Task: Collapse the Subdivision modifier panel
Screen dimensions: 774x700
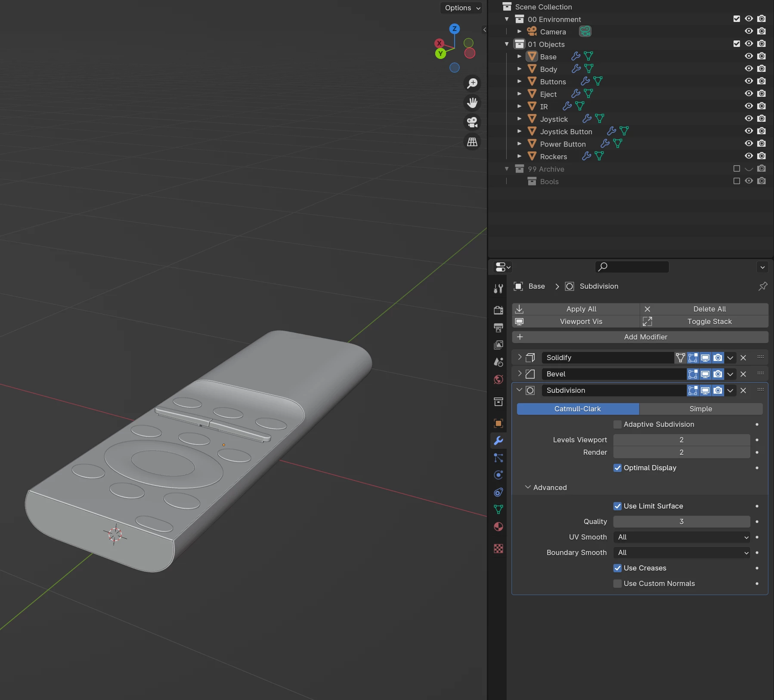Action: 520,390
